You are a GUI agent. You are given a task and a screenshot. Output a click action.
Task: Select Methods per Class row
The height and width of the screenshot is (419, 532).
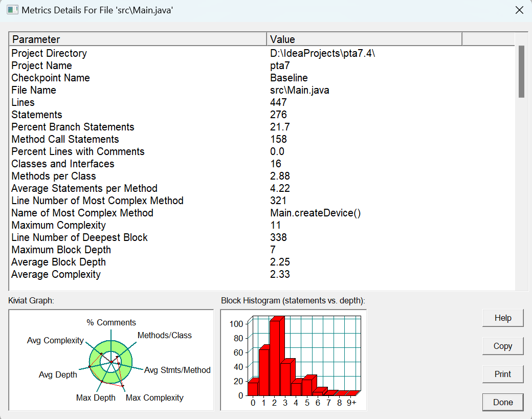(262, 176)
